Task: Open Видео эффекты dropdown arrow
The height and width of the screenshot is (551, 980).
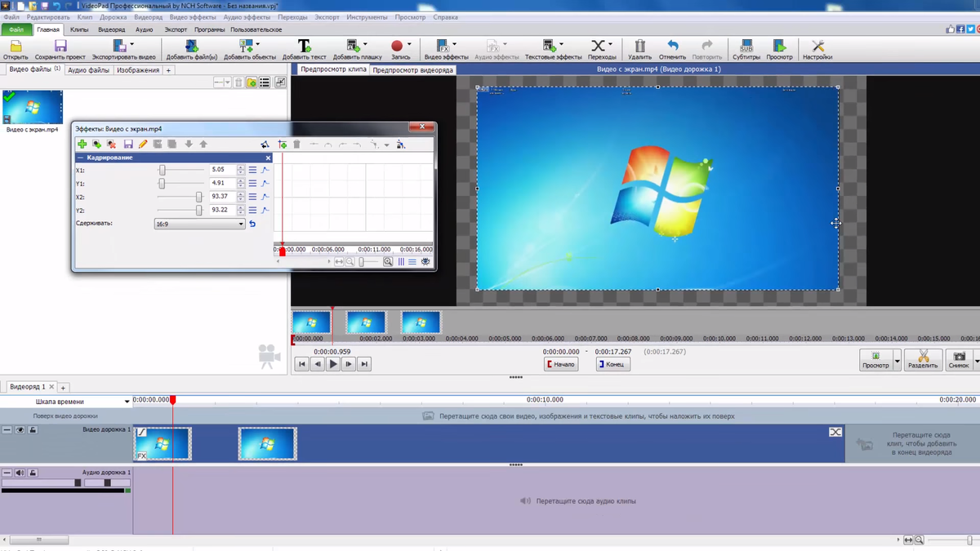Action: click(454, 45)
